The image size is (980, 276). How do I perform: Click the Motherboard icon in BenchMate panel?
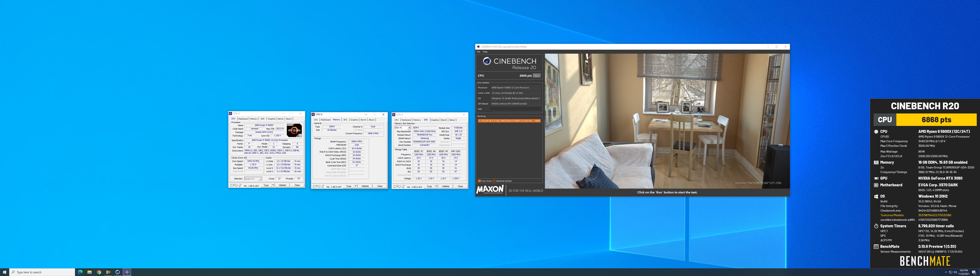tap(876, 185)
